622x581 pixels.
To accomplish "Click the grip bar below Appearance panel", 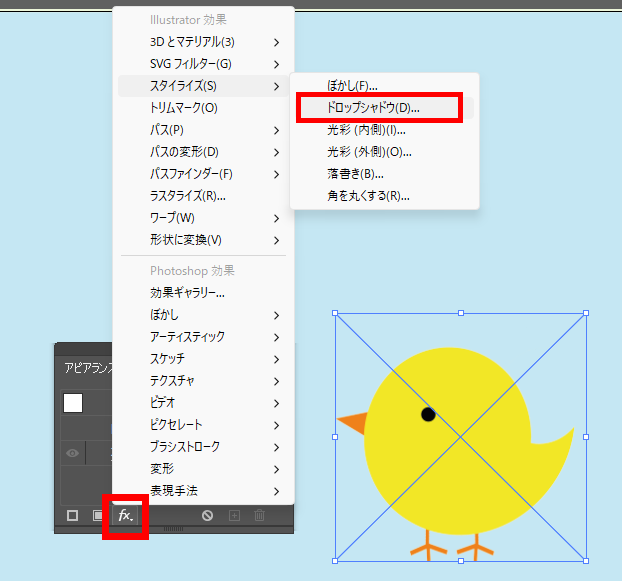I will point(173,529).
